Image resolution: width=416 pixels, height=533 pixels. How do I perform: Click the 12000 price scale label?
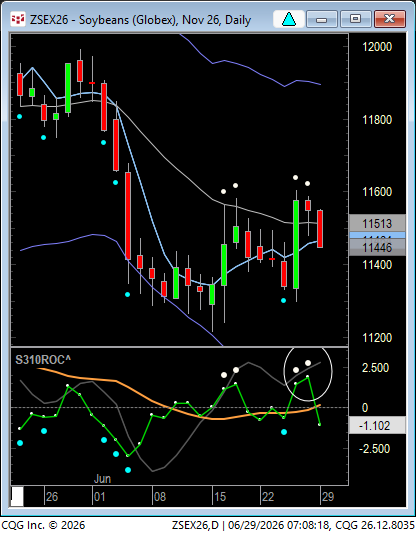[x=377, y=47]
